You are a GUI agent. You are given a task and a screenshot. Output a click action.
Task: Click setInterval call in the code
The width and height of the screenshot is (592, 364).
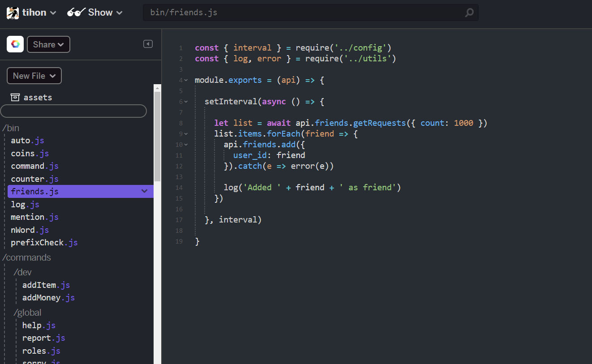pyautogui.click(x=231, y=102)
